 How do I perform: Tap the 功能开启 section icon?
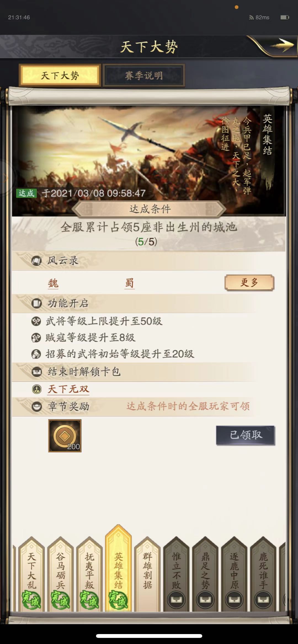(x=36, y=303)
